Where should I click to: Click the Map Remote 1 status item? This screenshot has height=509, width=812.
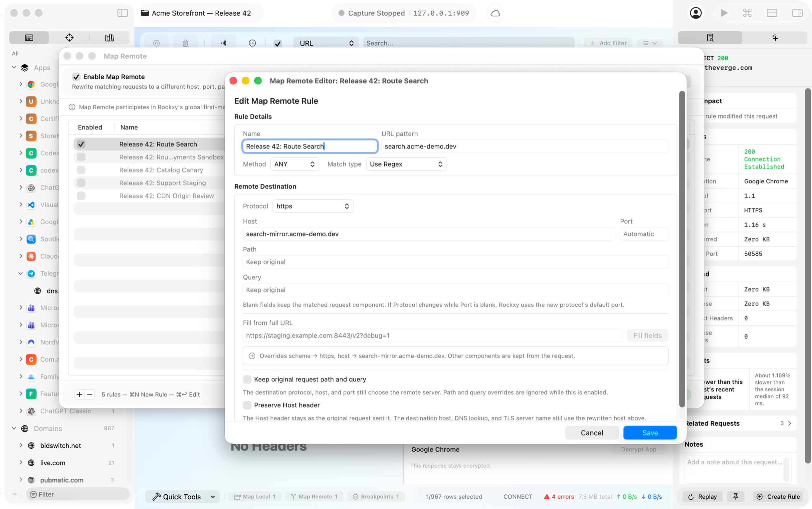pos(314,497)
